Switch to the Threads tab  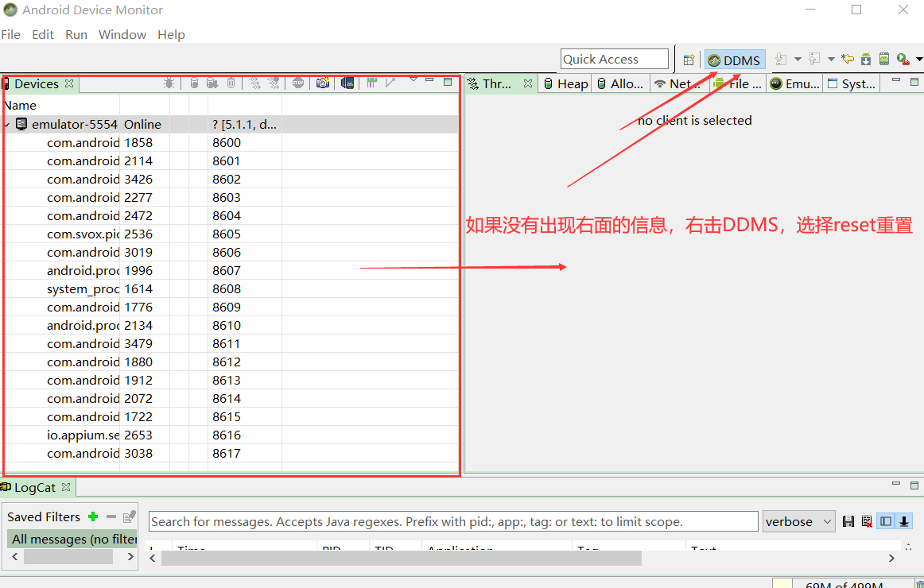(x=497, y=84)
